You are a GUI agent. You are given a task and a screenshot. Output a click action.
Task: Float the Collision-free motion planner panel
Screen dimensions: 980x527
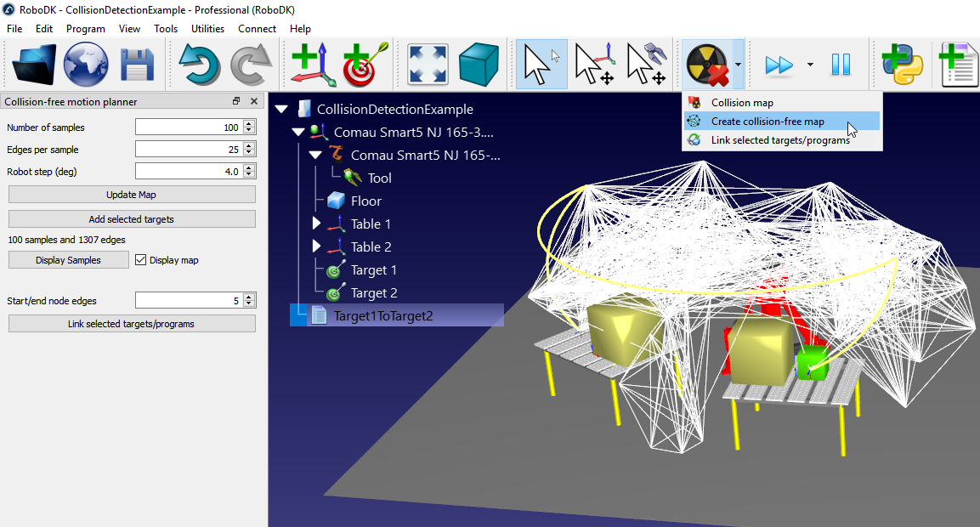click(236, 101)
